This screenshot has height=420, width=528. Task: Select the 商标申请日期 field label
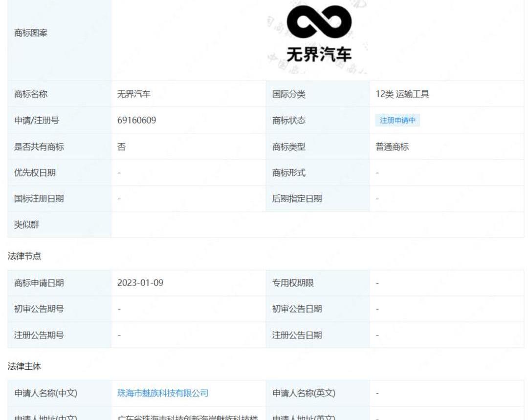(39, 283)
